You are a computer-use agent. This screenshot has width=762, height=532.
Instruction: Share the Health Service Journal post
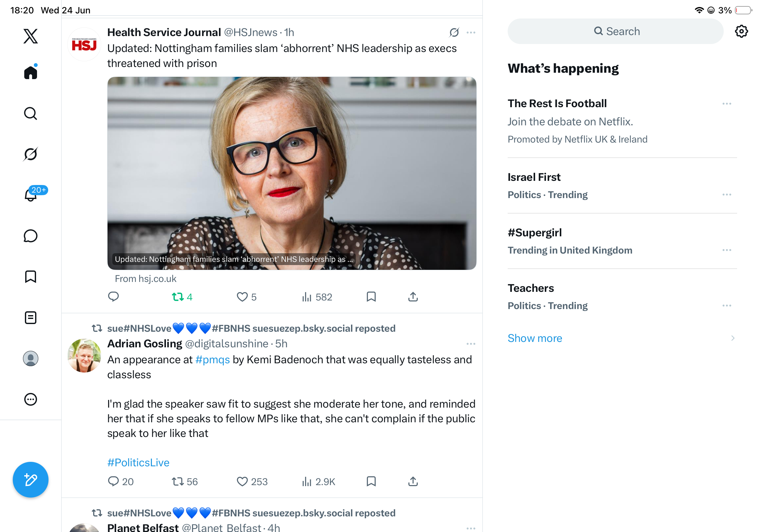click(x=413, y=297)
